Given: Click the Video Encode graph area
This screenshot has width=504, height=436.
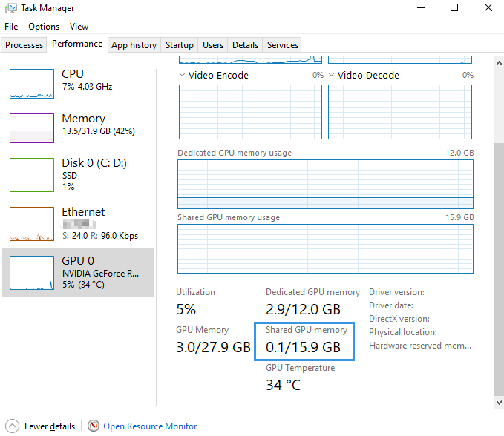Looking at the screenshot, I should pos(250,112).
